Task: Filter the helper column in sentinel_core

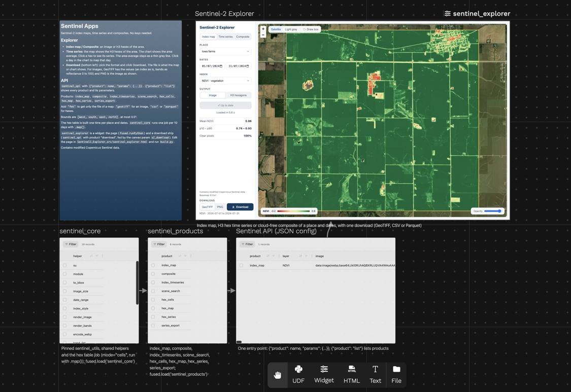Action: 97,256
